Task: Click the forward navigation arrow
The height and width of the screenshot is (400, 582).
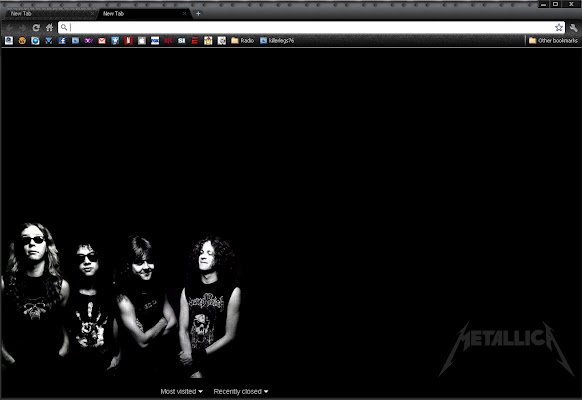Action: [23, 28]
